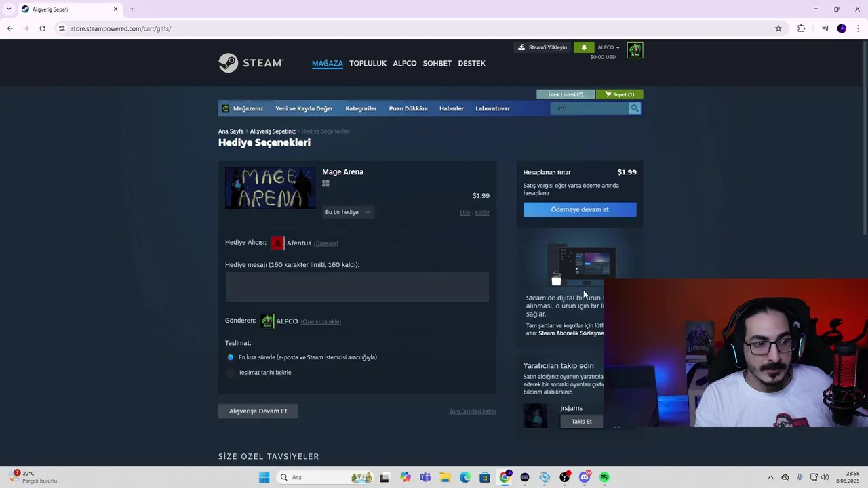Click the Afentus recipient avatar

click(277, 243)
